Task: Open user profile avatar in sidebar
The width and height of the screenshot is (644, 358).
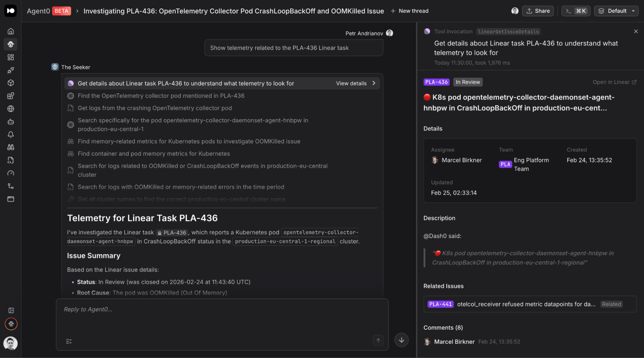Action: pyautogui.click(x=11, y=343)
